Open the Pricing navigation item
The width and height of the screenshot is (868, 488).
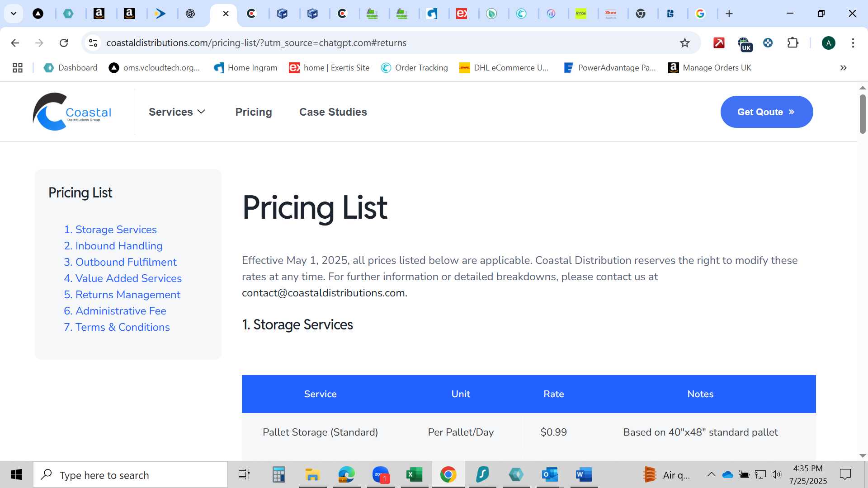253,112
